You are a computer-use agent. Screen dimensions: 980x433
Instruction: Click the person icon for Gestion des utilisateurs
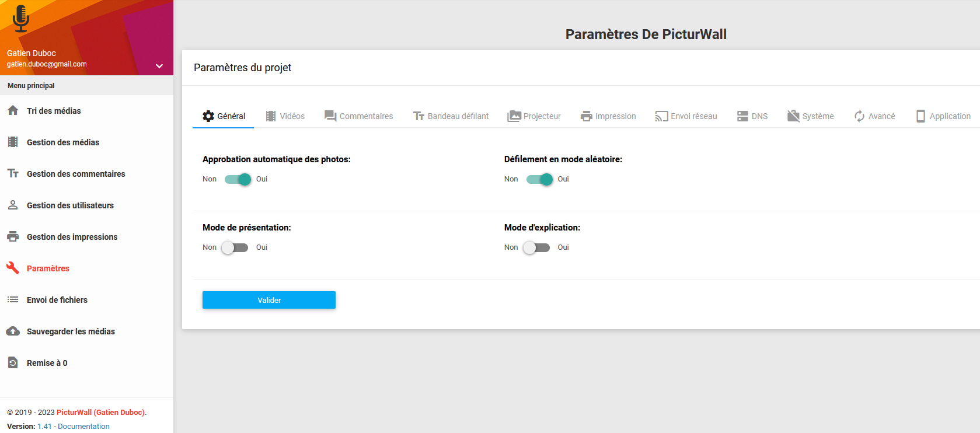pos(13,205)
